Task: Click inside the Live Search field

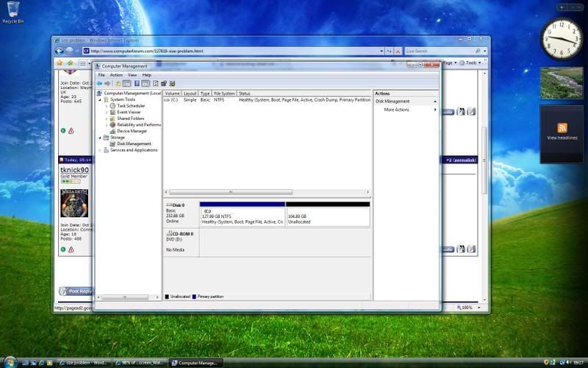Action: coord(440,52)
